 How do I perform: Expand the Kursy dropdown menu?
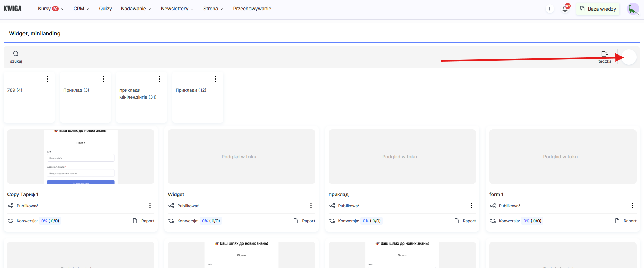[x=50, y=9]
